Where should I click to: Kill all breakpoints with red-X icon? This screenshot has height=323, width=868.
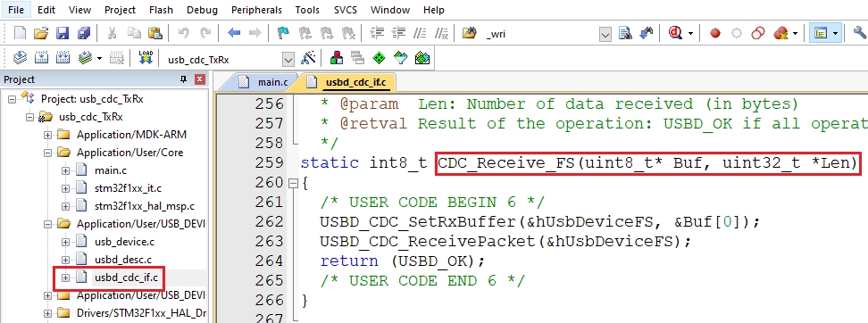coord(780,33)
